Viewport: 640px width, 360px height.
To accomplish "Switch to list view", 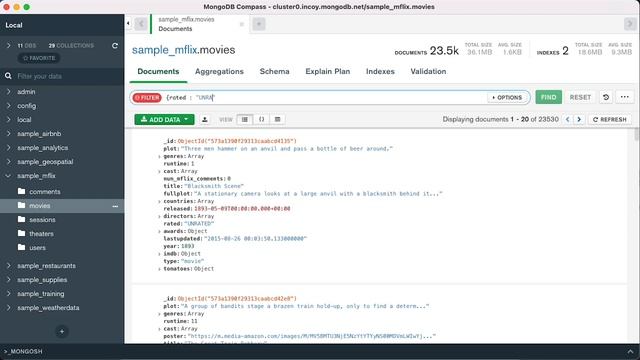I will (x=244, y=119).
